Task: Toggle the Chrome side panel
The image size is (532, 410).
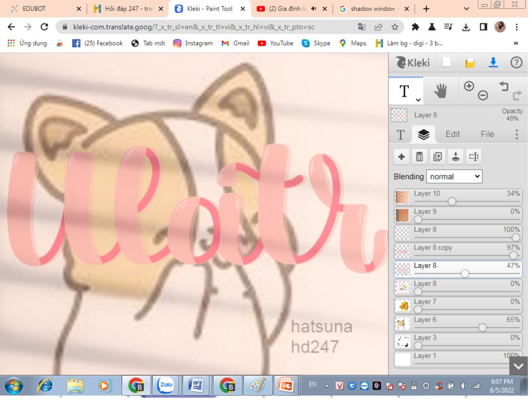Action: pos(483,27)
